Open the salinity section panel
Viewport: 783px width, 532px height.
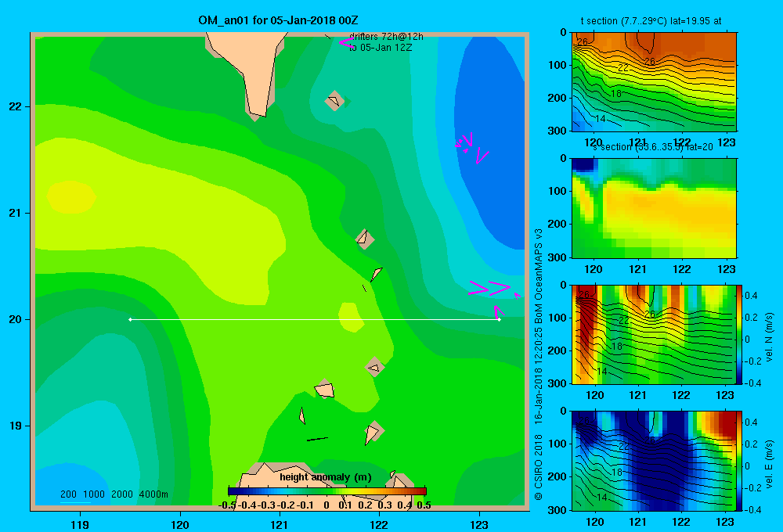[x=654, y=208]
